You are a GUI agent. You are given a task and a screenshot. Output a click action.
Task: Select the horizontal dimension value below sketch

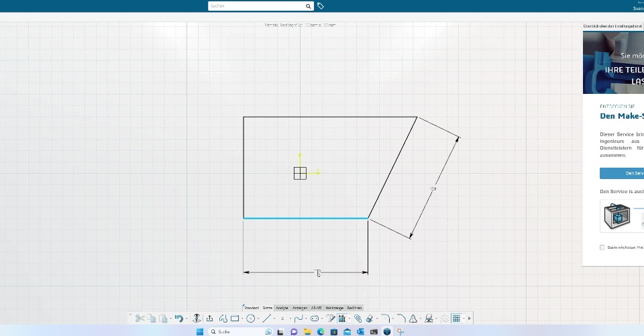click(317, 272)
